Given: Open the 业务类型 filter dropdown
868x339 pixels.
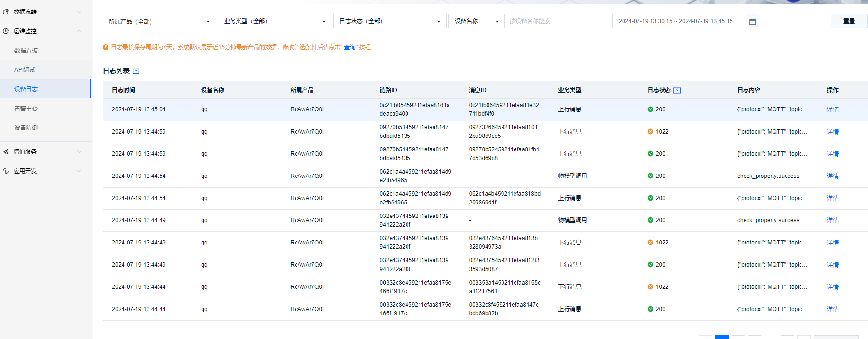Looking at the screenshot, I should [x=274, y=21].
